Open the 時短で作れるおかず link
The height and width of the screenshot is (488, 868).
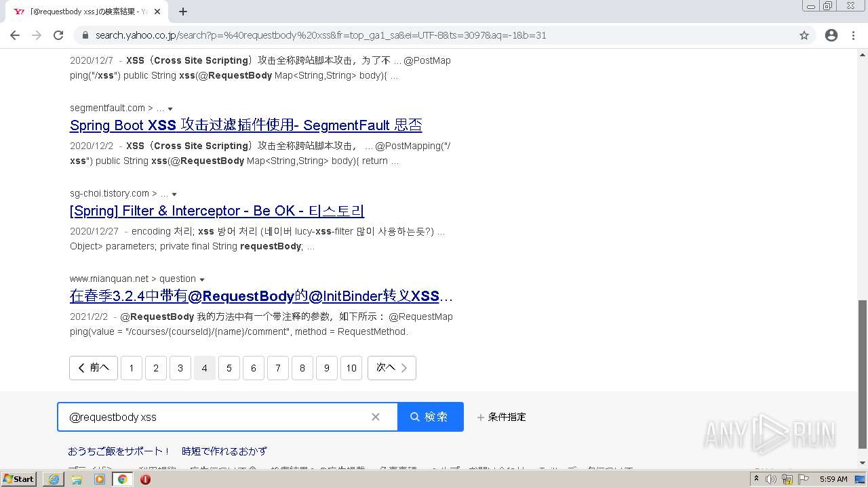point(224,451)
